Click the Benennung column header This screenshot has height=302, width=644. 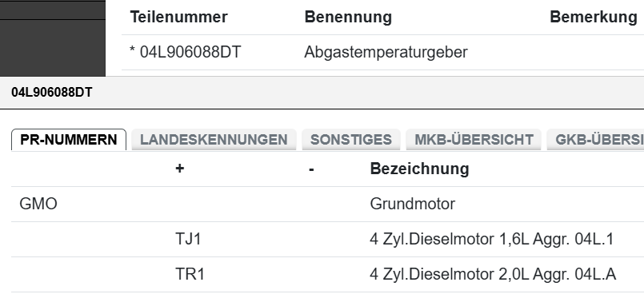click(348, 18)
